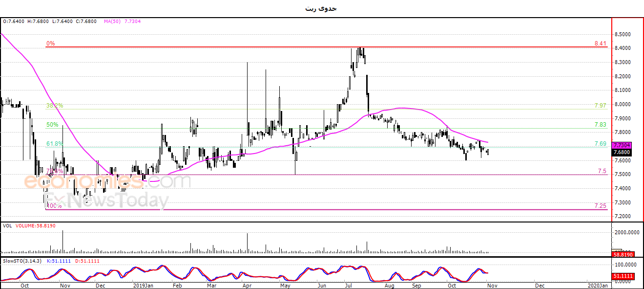644x289 pixels.
Task: Click 8.2000 on the price axis
Action: tap(623, 76)
